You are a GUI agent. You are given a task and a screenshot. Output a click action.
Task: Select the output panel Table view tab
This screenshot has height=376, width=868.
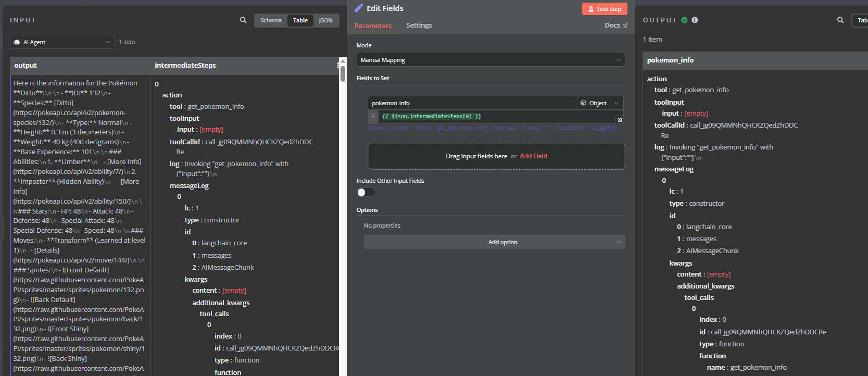pyautogui.click(x=861, y=20)
